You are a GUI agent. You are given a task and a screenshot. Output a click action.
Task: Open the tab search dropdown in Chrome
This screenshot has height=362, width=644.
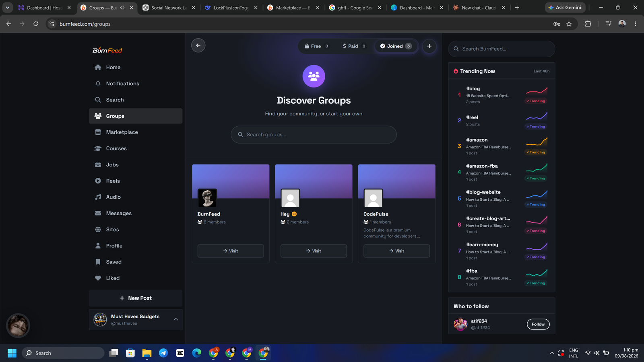[x=7, y=7]
